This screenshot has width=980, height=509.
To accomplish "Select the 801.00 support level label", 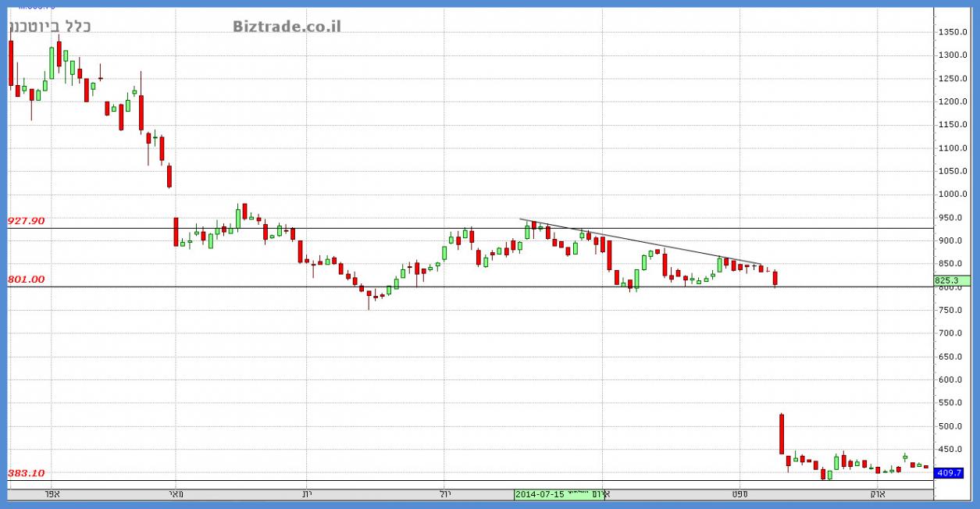I will point(27,279).
